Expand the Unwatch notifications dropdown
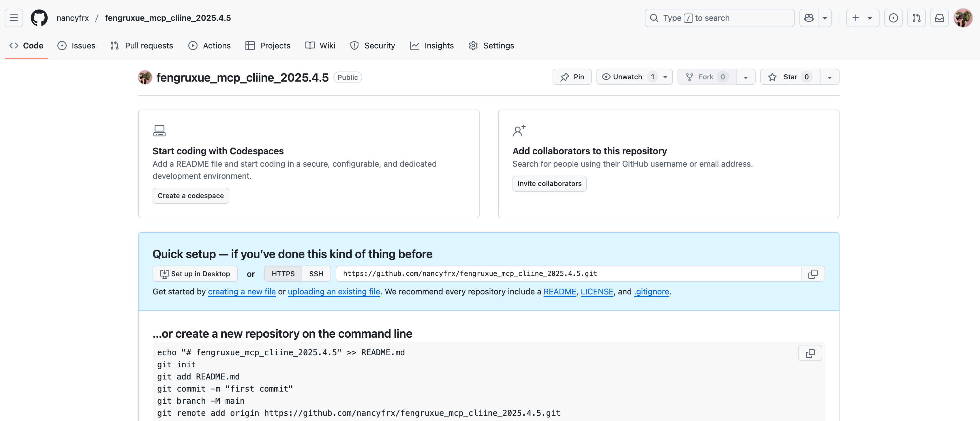 click(665, 77)
